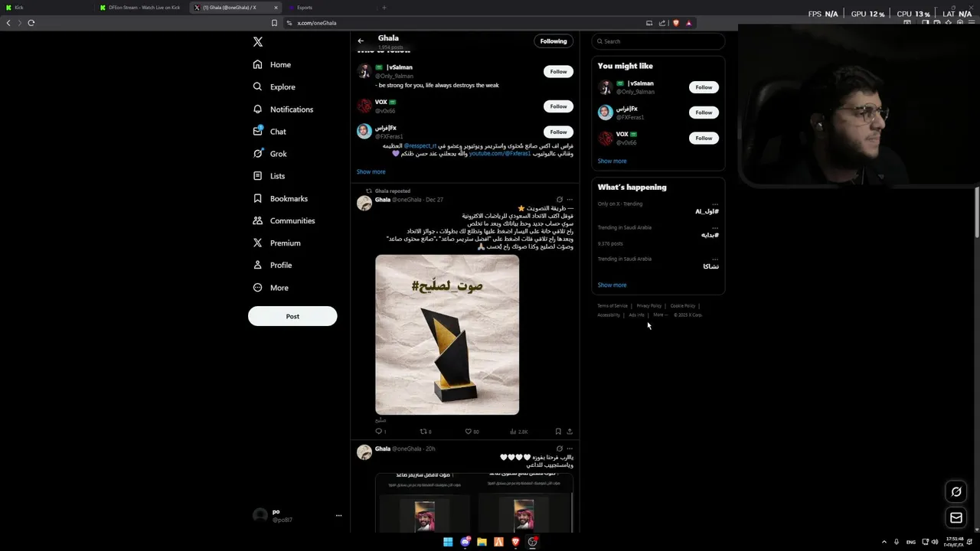
Task: Open the footer More dropdown
Action: tap(660, 315)
